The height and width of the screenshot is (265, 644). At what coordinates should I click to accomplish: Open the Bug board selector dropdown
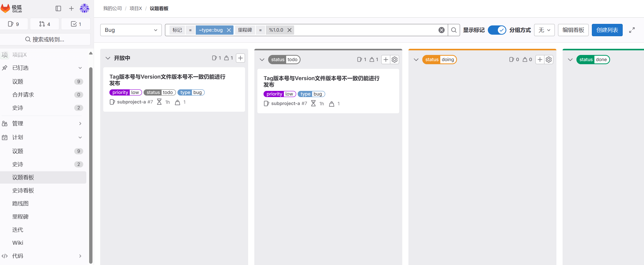tap(131, 30)
